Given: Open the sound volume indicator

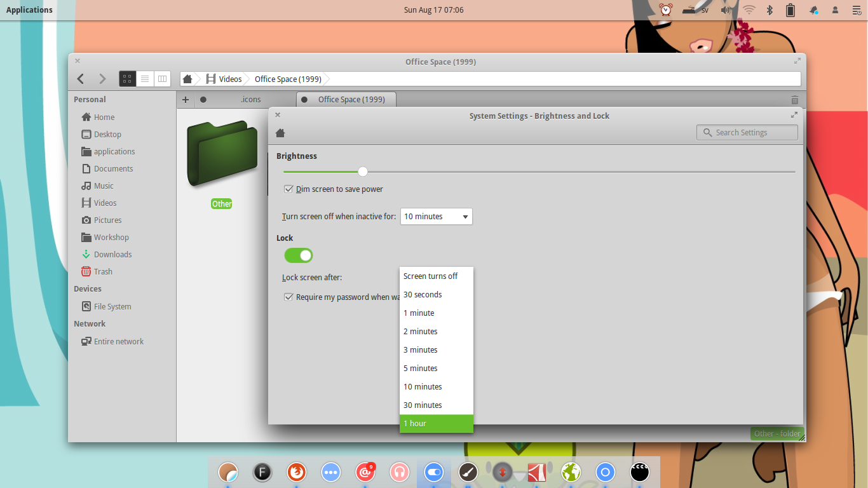Looking at the screenshot, I should pos(726,10).
